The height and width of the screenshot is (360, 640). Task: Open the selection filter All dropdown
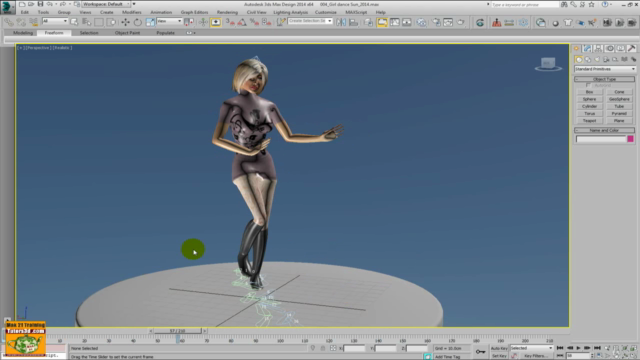[x=55, y=21]
